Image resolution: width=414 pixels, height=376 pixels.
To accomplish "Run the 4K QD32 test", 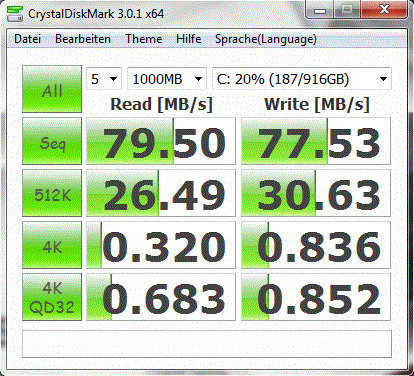I will (x=52, y=297).
